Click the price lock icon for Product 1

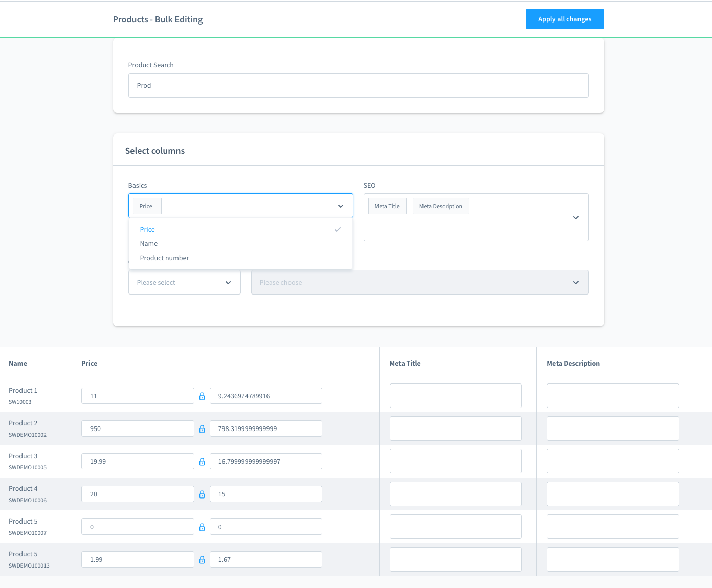pos(202,396)
